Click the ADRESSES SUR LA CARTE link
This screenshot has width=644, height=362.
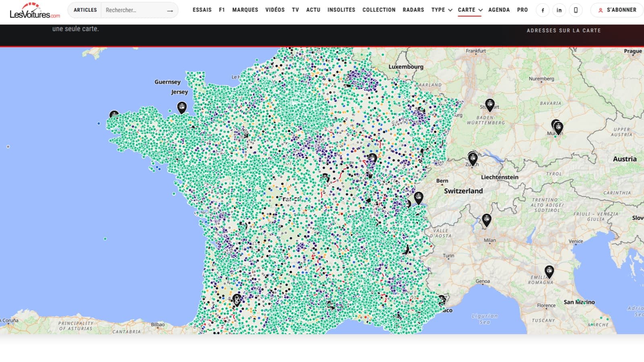pyautogui.click(x=563, y=31)
